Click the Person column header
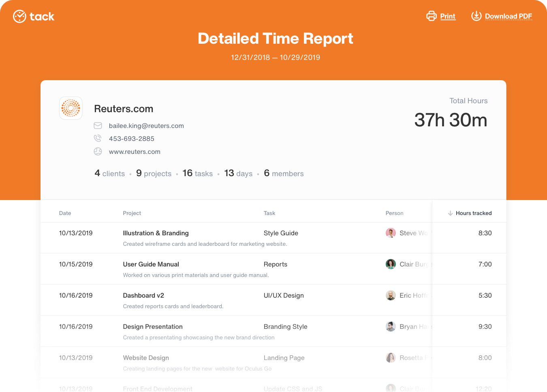Screen dimensions: 547x392 [x=394, y=213]
